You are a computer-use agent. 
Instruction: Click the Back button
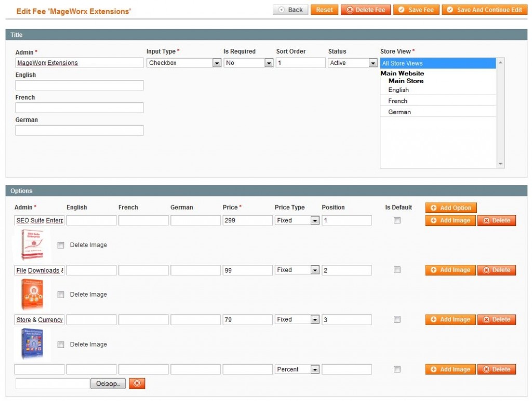290,10
